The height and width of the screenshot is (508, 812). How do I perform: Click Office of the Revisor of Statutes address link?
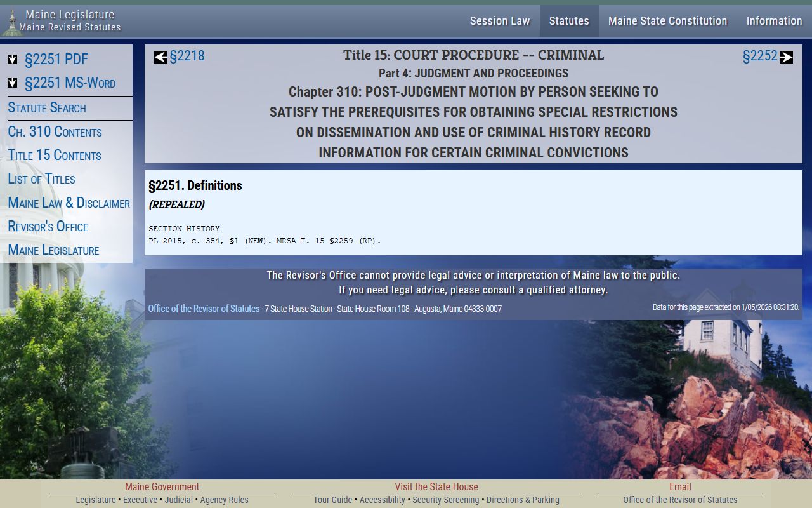click(204, 309)
